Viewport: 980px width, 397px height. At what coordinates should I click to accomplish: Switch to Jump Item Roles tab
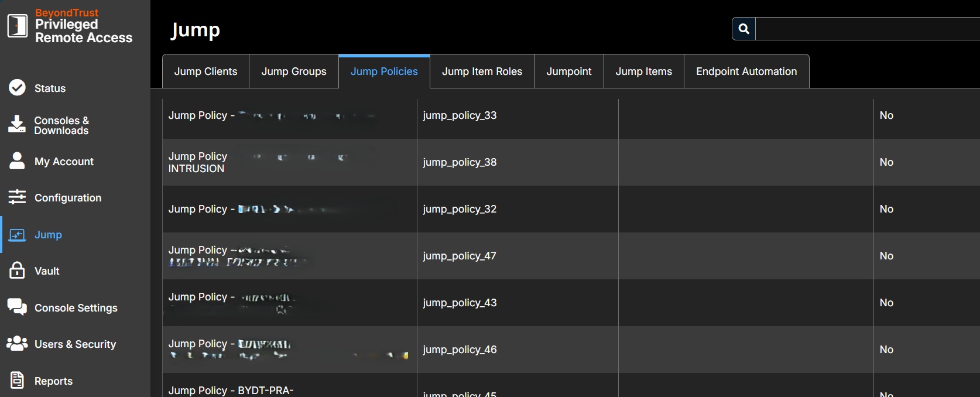pyautogui.click(x=482, y=71)
